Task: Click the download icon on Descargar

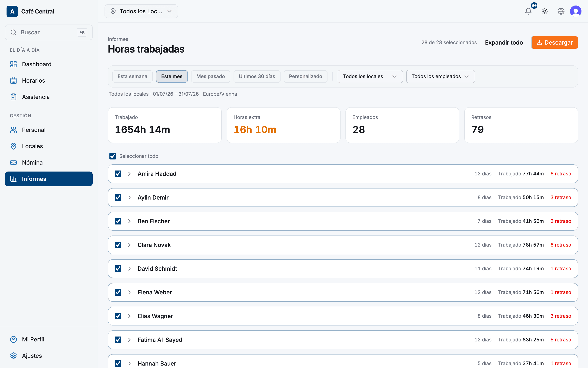Action: point(539,43)
